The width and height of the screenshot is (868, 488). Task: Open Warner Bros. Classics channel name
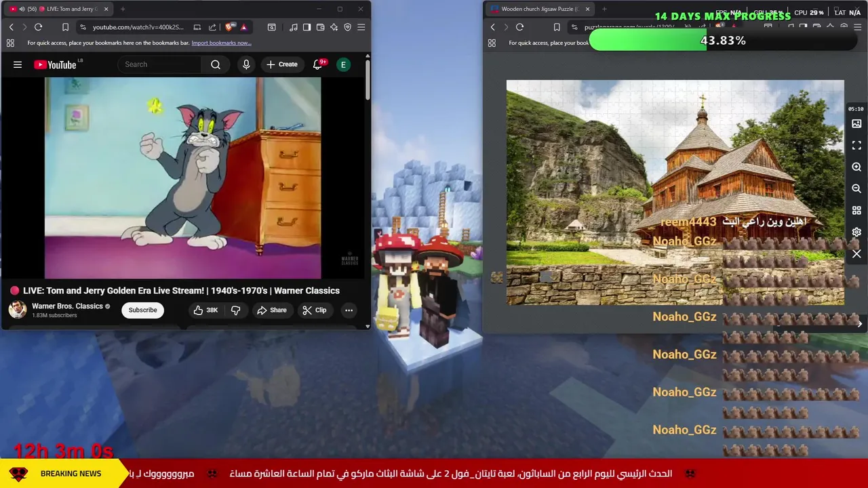coord(67,306)
